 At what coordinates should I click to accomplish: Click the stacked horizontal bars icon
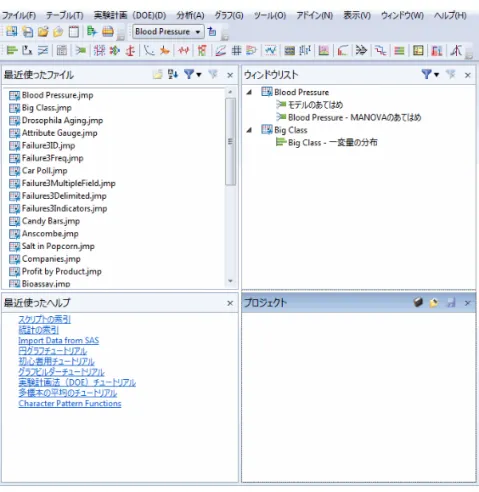pos(399,51)
